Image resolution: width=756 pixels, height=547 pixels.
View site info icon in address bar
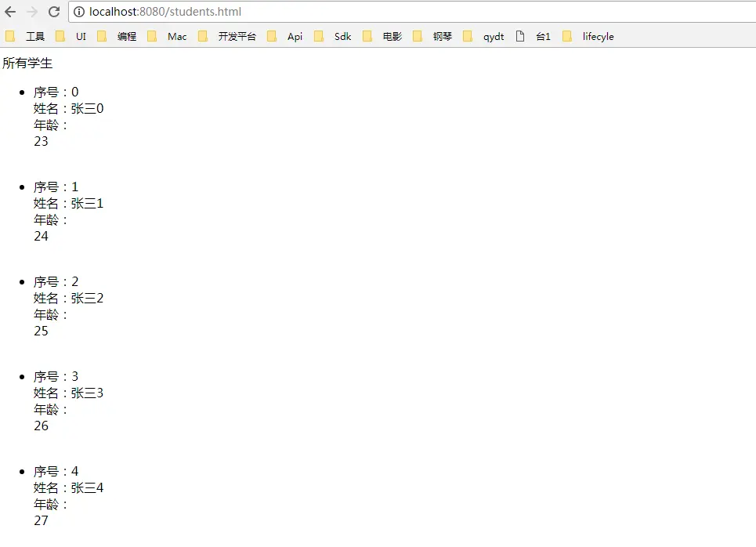point(79,12)
